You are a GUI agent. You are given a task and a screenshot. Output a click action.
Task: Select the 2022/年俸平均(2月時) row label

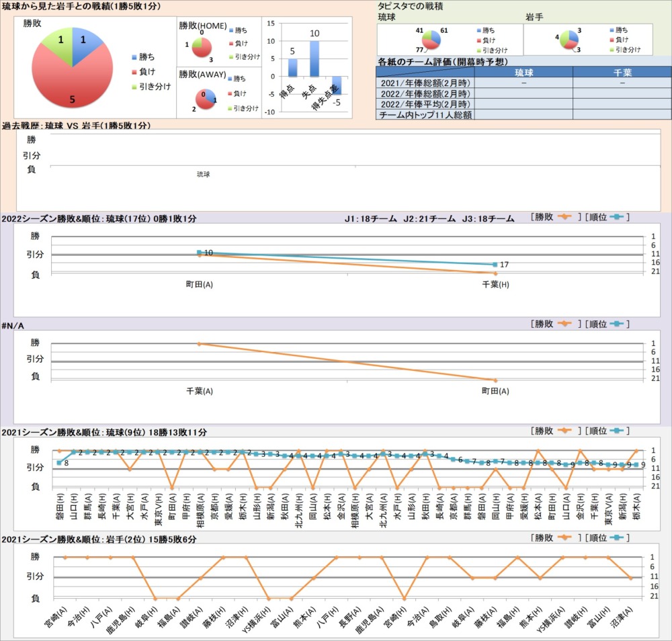425,104
